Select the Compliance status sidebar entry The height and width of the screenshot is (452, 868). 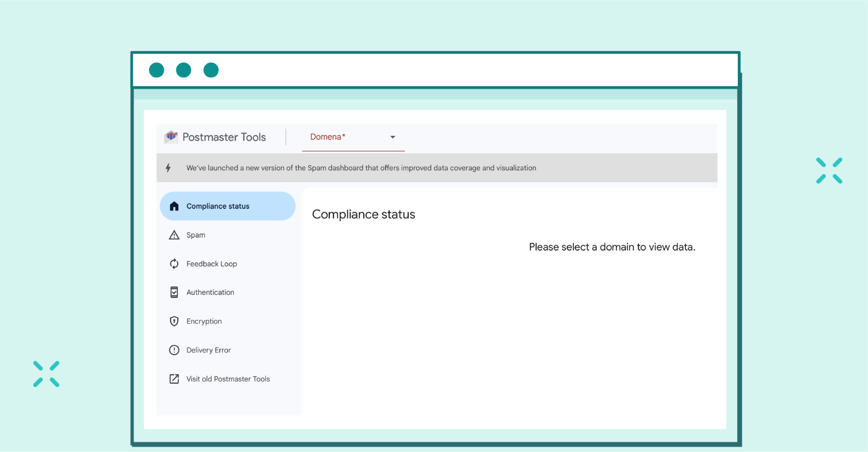click(x=218, y=206)
